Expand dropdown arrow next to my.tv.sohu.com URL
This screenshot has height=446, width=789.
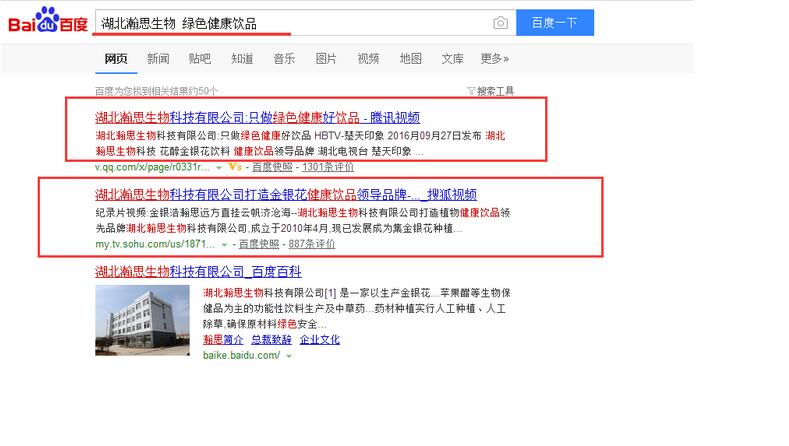(224, 244)
